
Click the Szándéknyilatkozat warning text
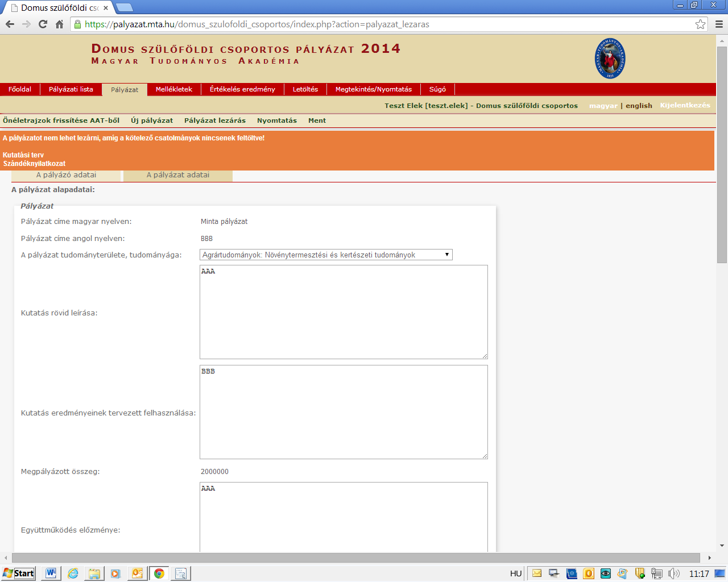35,164
